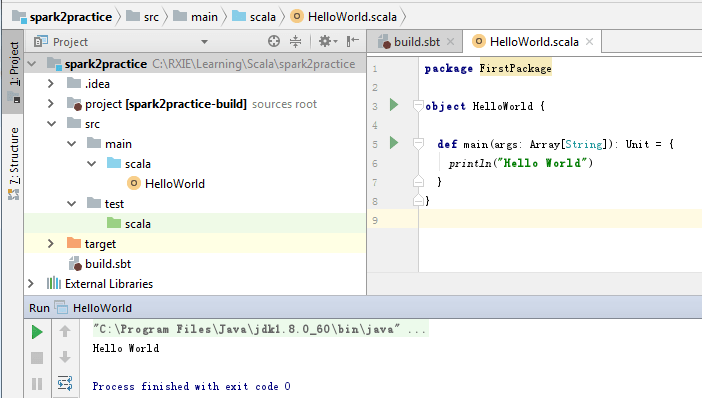The width and height of the screenshot is (702, 398).
Task: Toggle the 1: Project side tool window
Action: pos(13,72)
